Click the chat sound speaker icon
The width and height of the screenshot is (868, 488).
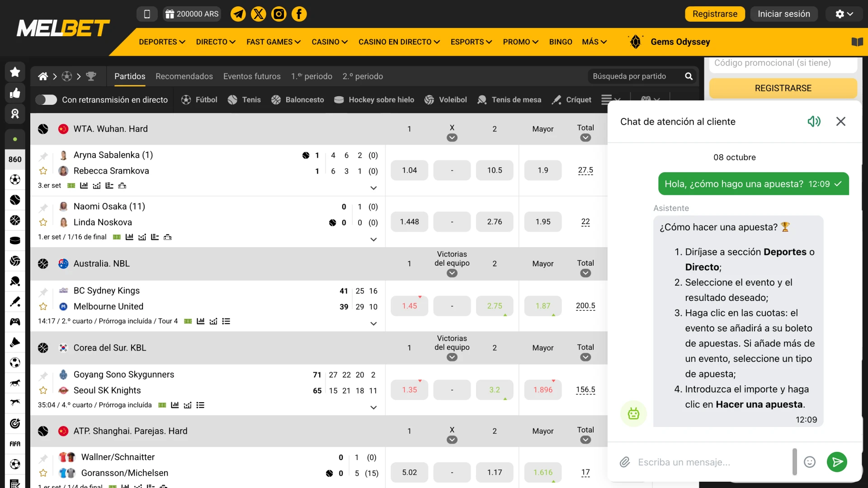(x=814, y=122)
